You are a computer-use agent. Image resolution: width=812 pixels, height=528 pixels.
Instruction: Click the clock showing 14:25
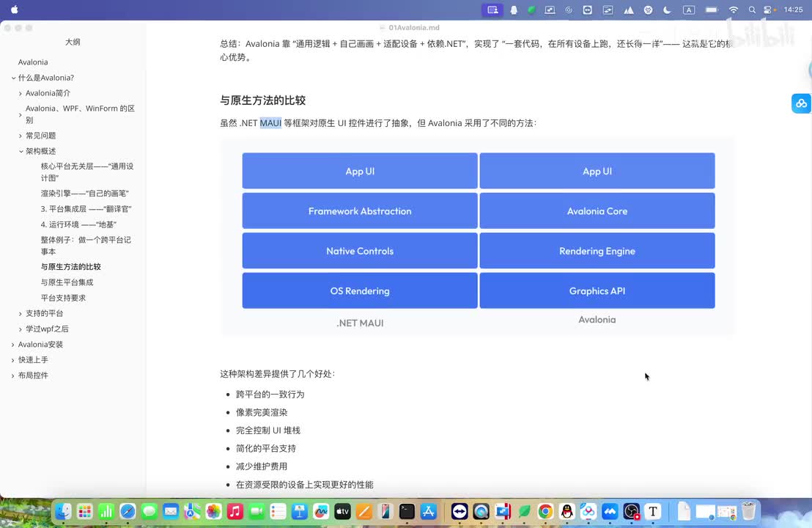(x=793, y=10)
